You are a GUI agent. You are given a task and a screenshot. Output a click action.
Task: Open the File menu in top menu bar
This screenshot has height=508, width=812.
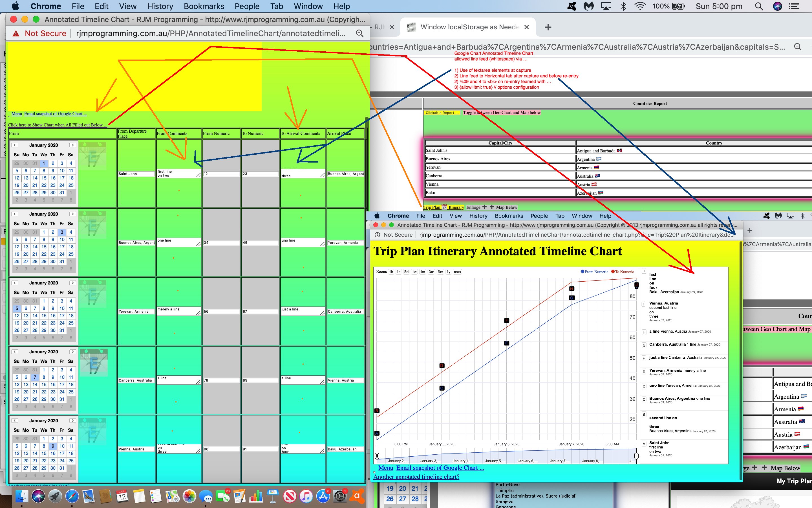[78, 6]
